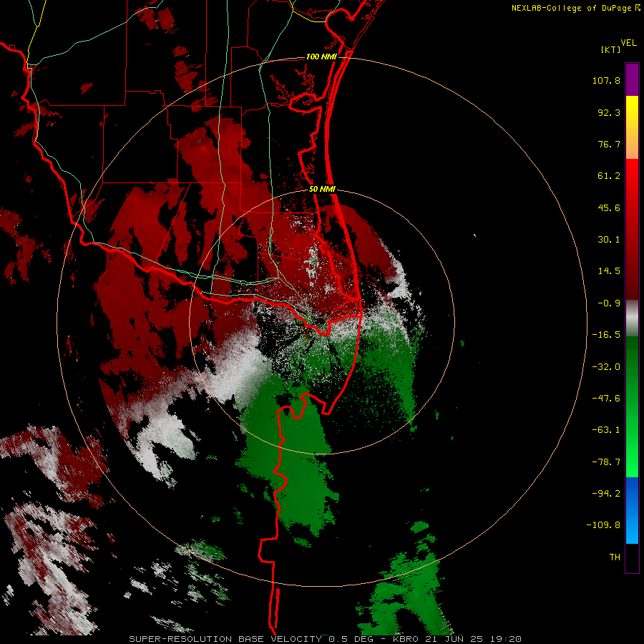
Task: Click the -63.1 velocity scale value
Action: click(x=606, y=430)
